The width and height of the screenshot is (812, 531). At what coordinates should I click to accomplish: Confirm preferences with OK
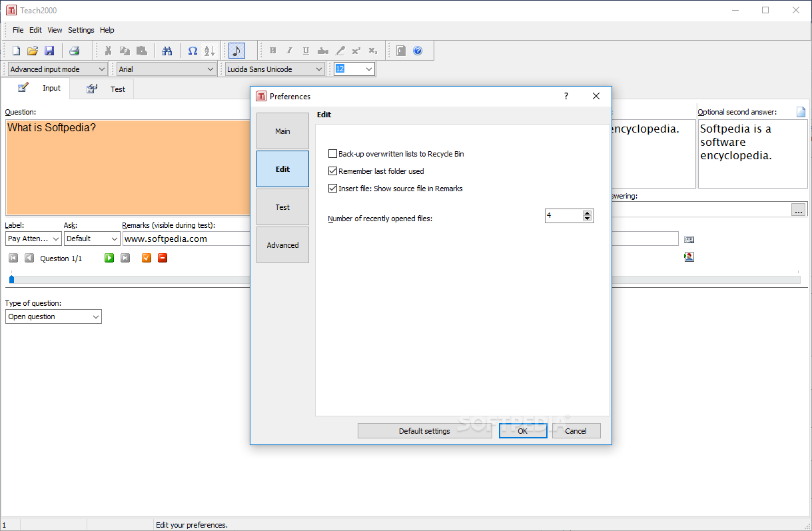pyautogui.click(x=523, y=431)
